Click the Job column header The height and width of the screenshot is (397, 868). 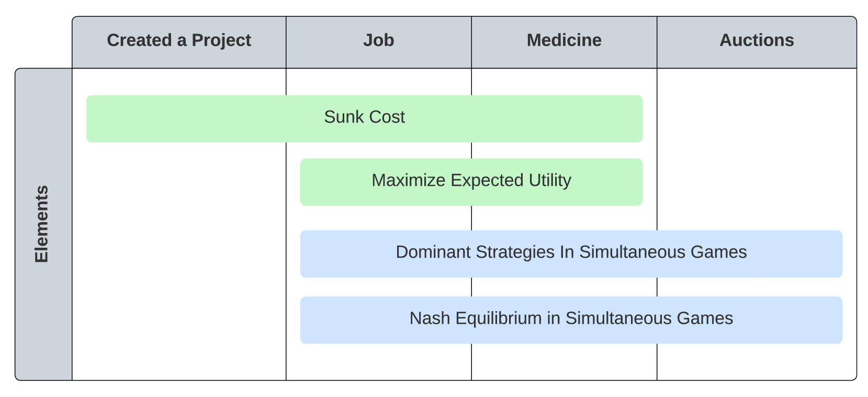(x=378, y=41)
